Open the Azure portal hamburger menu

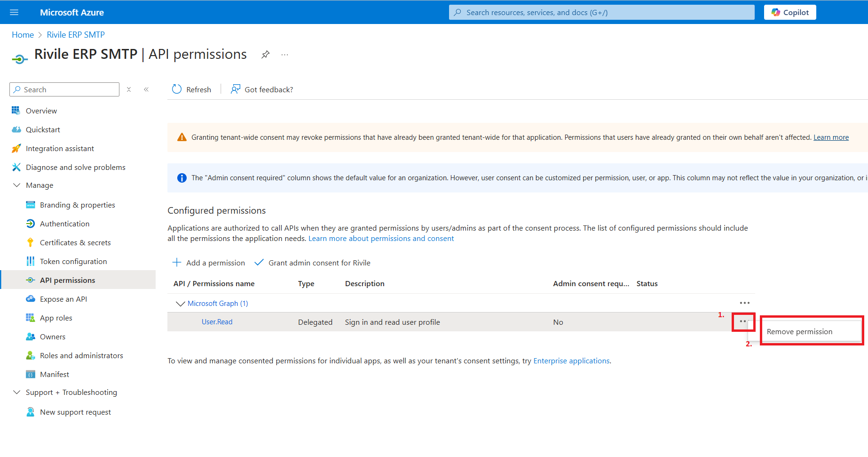tap(14, 12)
